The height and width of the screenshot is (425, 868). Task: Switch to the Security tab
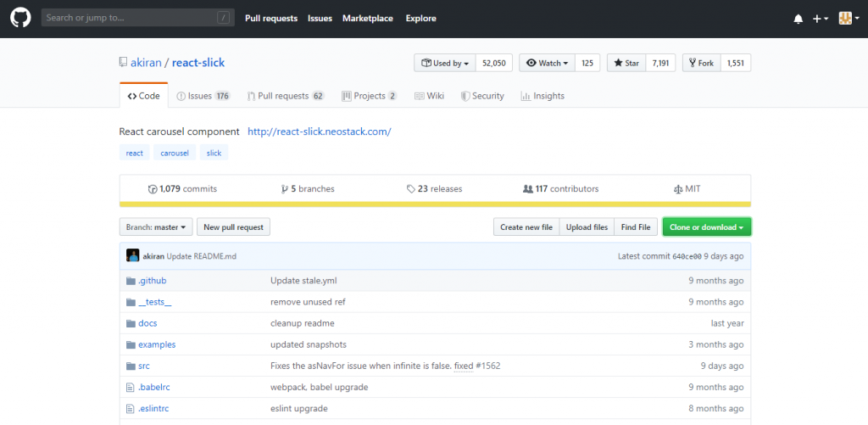(x=482, y=96)
